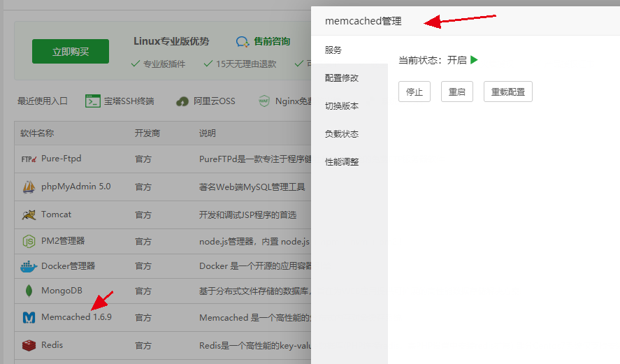
Task: Click the Memcached 1.6.9 name
Action: (76, 317)
